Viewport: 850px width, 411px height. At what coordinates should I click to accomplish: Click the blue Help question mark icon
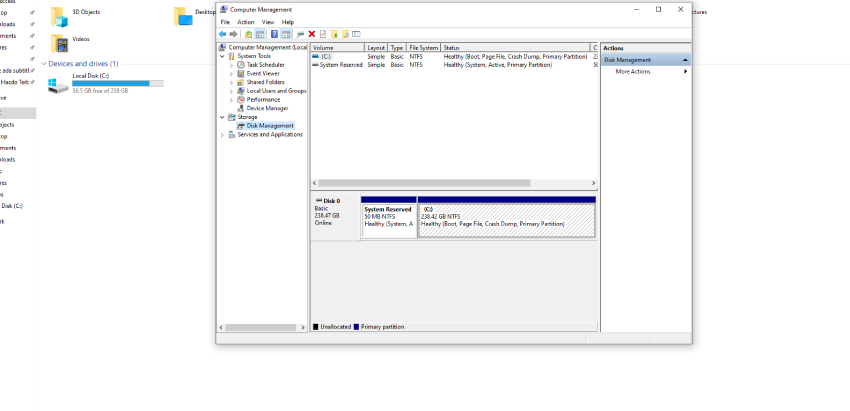pyautogui.click(x=274, y=34)
